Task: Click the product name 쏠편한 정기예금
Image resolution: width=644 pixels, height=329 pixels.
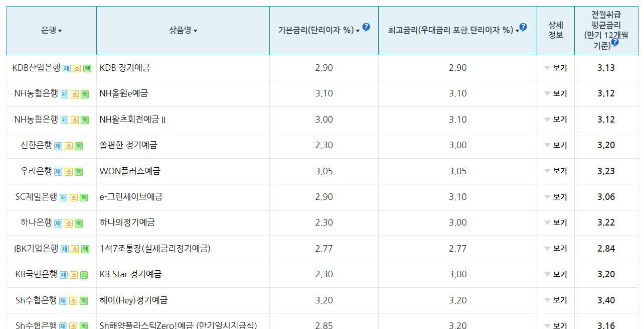Action: pyautogui.click(x=128, y=145)
